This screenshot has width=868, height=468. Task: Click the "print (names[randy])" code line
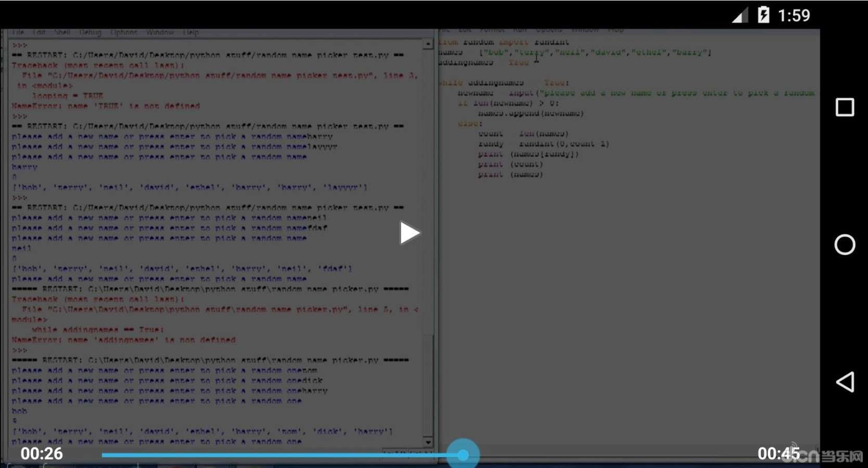(528, 154)
